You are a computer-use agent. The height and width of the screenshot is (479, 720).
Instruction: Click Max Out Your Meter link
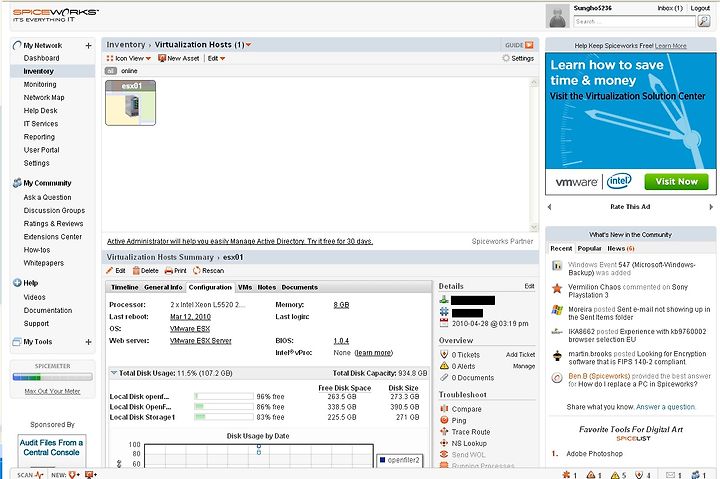tap(52, 391)
